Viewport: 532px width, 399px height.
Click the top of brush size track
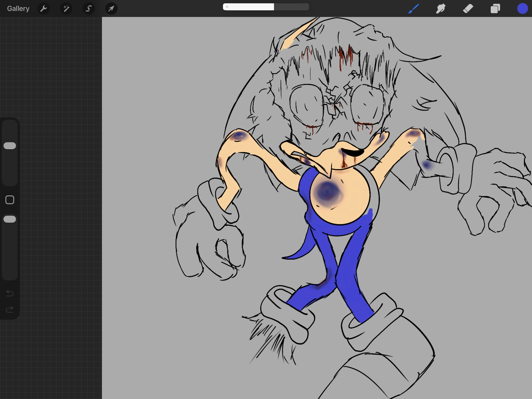(x=10, y=125)
